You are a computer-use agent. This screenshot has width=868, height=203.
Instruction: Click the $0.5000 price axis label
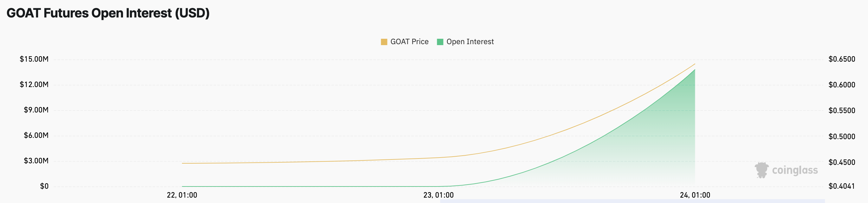(842, 137)
